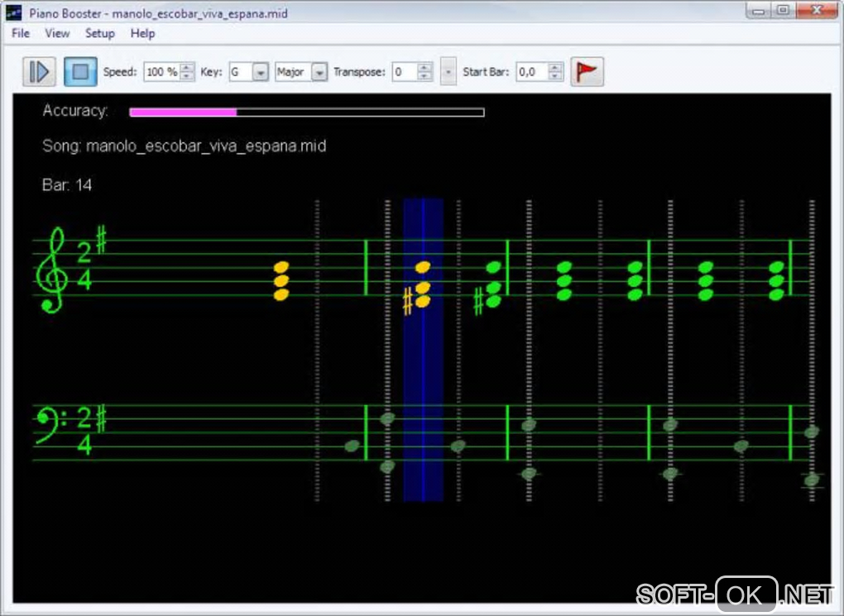This screenshot has width=844, height=616.
Task: Open the Help menu
Action: [x=142, y=33]
